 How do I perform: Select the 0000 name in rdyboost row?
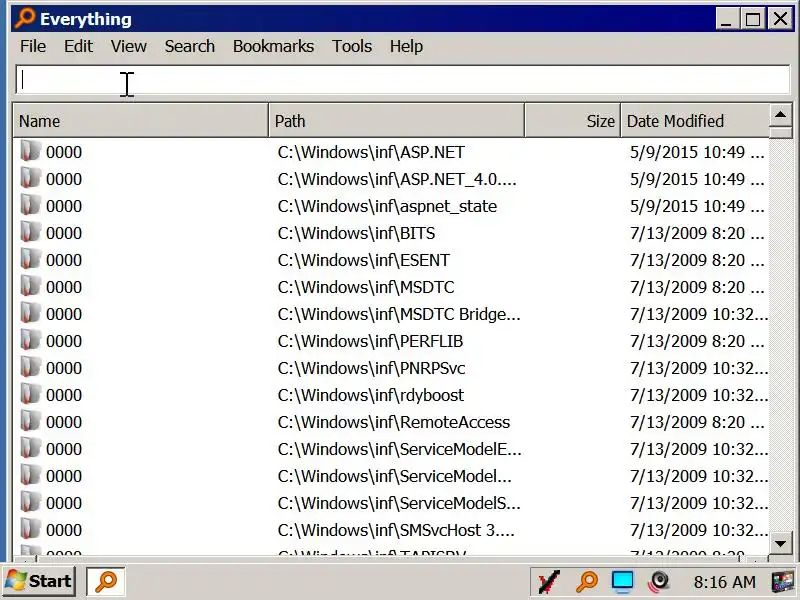[64, 395]
